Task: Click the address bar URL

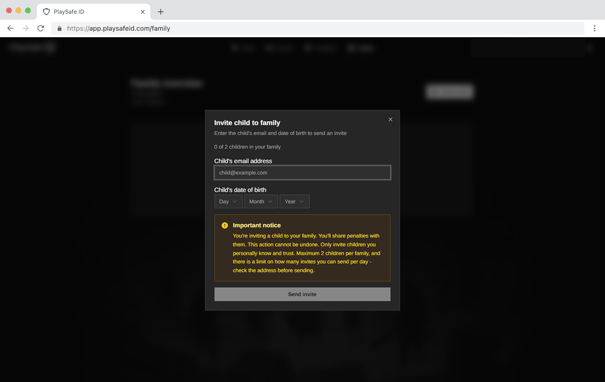Action: click(x=118, y=28)
